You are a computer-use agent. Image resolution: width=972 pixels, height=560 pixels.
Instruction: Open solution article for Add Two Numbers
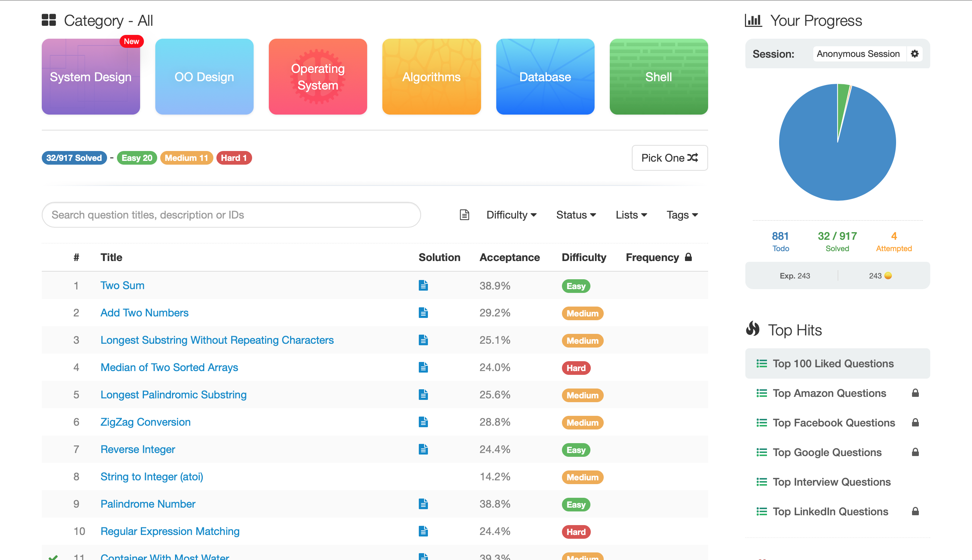click(423, 313)
